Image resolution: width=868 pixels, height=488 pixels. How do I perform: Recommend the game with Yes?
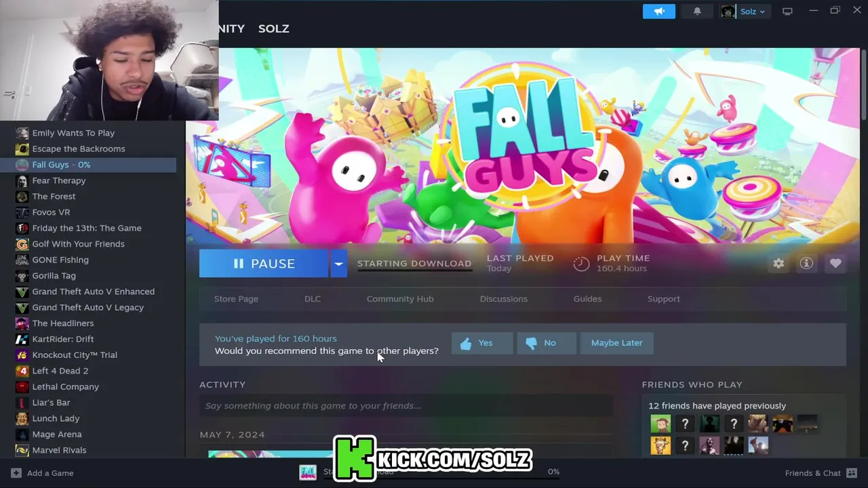tap(482, 343)
